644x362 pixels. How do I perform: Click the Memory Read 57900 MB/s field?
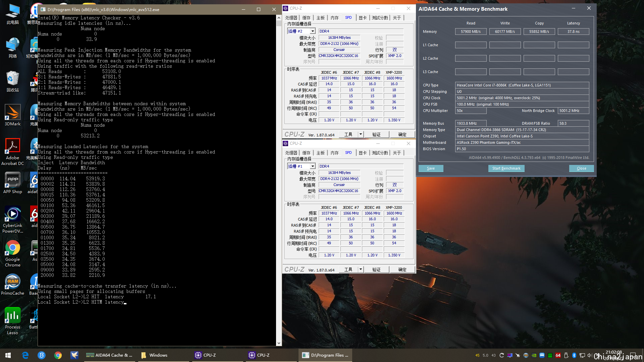(471, 32)
